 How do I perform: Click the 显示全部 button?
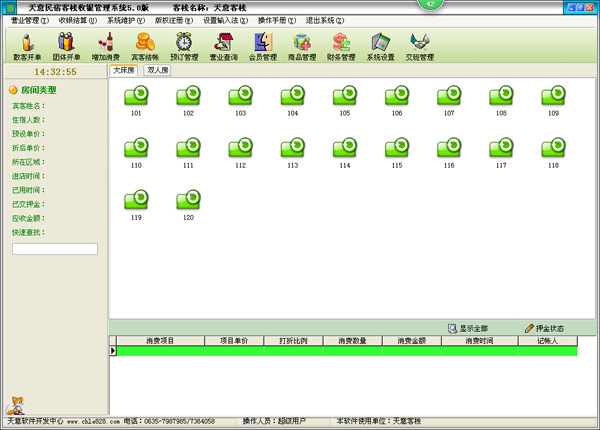tap(468, 328)
